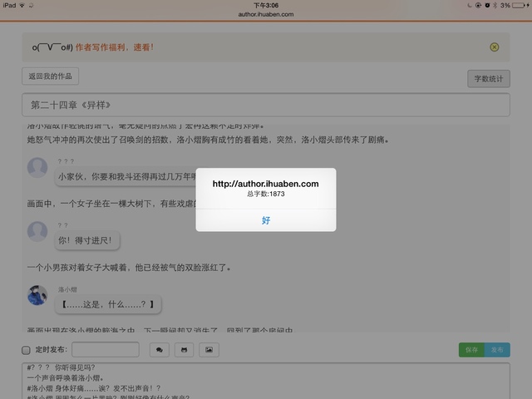Viewport: 532px width, 399px height.
Task: Click the chapter title field 第二十四章《异样》
Action: [266, 106]
